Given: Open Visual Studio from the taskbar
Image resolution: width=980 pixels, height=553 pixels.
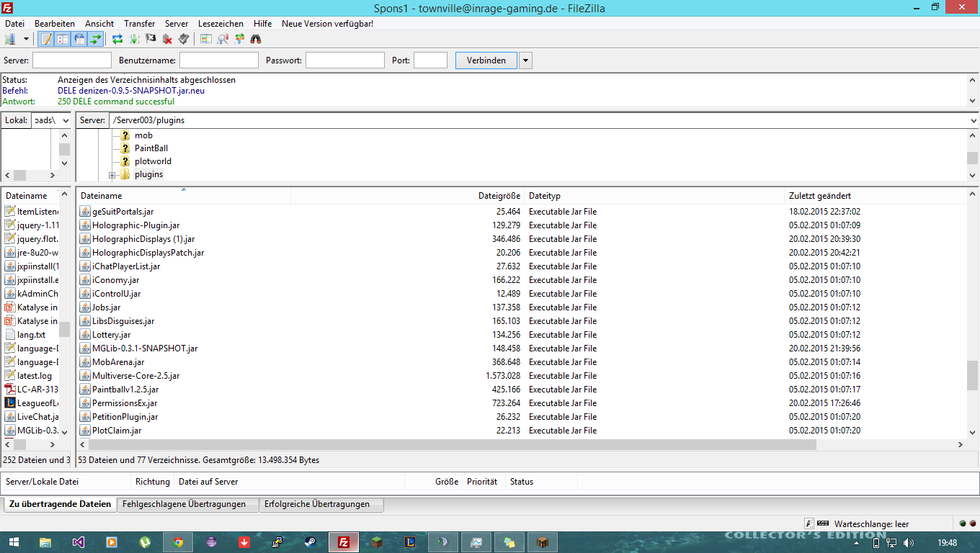Looking at the screenshot, I should coord(79,542).
